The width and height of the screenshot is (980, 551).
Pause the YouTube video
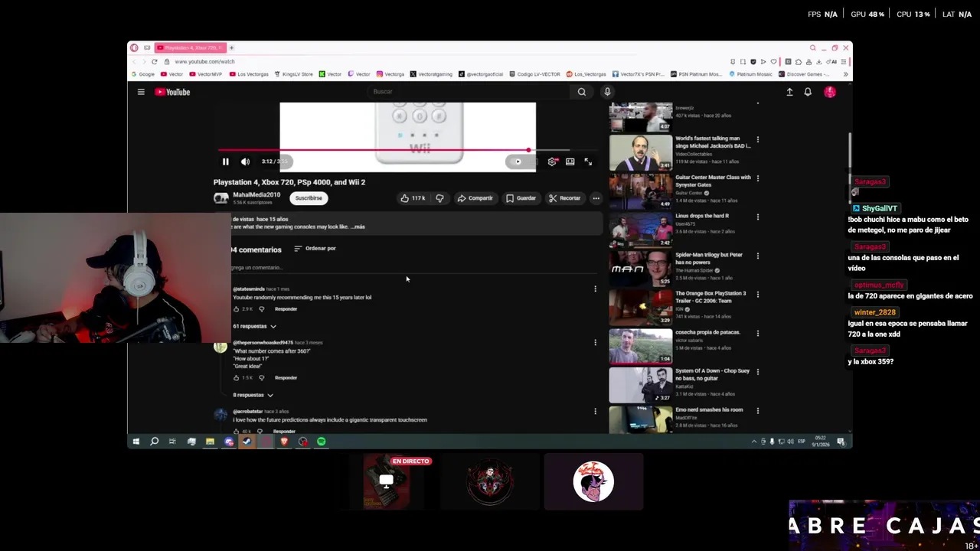click(225, 161)
